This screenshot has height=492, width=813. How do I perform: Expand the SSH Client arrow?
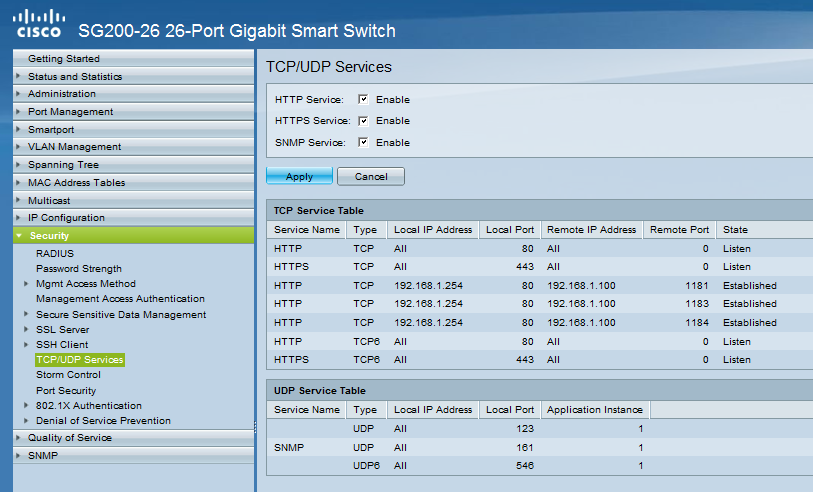26,344
